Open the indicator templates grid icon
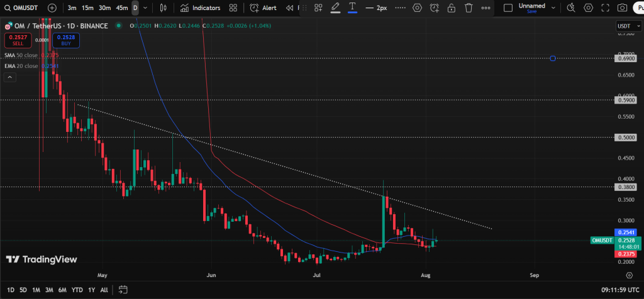This screenshot has height=299, width=644. click(233, 8)
